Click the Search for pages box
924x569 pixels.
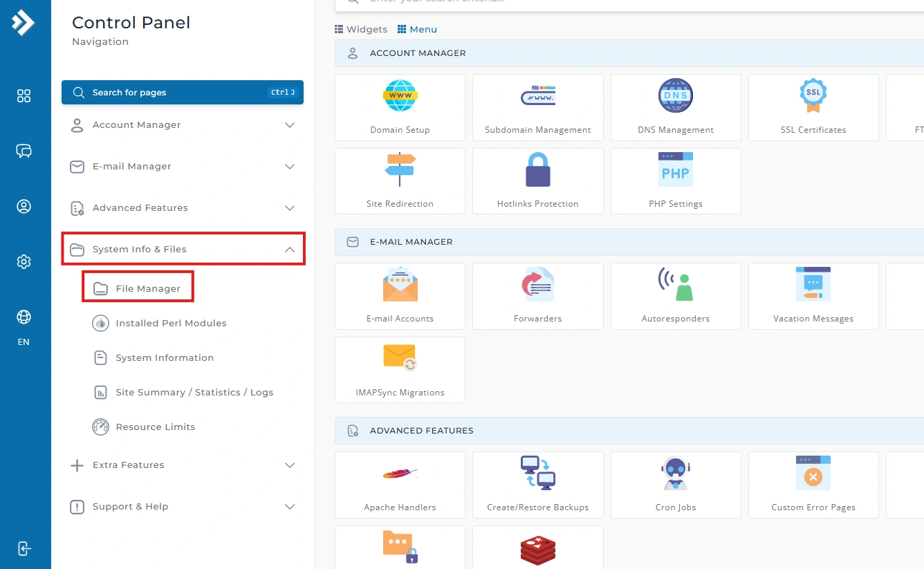[x=183, y=93]
